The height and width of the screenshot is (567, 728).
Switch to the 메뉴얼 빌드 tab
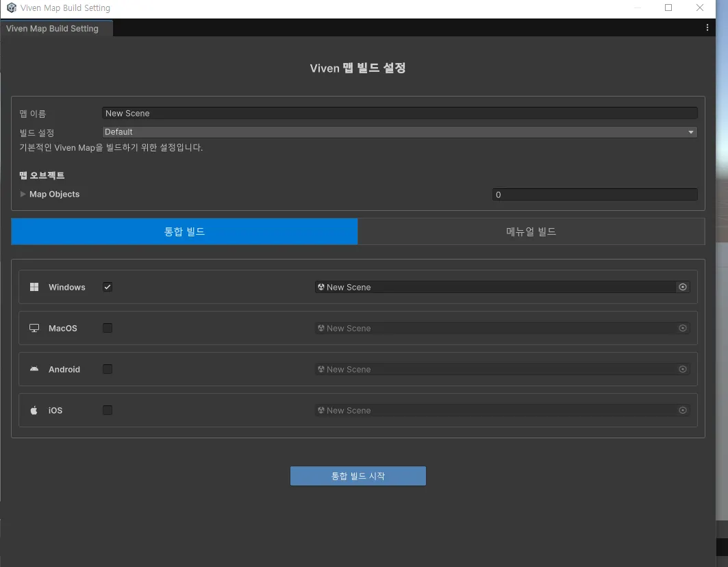(531, 231)
